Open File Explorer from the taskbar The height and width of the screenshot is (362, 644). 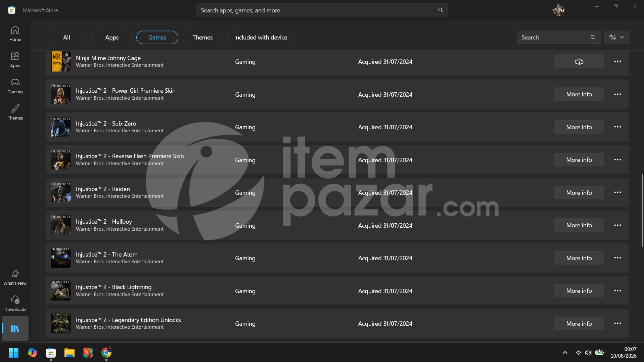pyautogui.click(x=69, y=353)
